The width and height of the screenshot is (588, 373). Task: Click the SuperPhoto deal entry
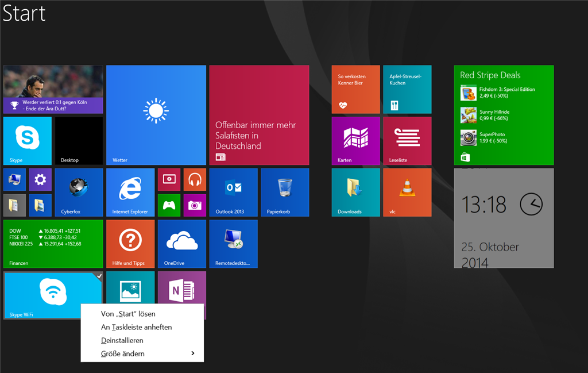click(484, 138)
